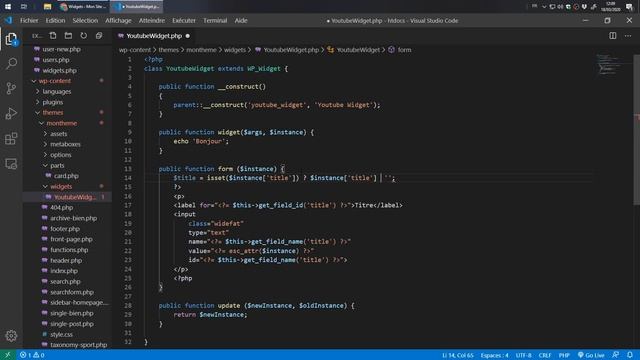640x360 pixels.
Task: Go to line via Li 14, Col 65
Action: tap(458, 355)
